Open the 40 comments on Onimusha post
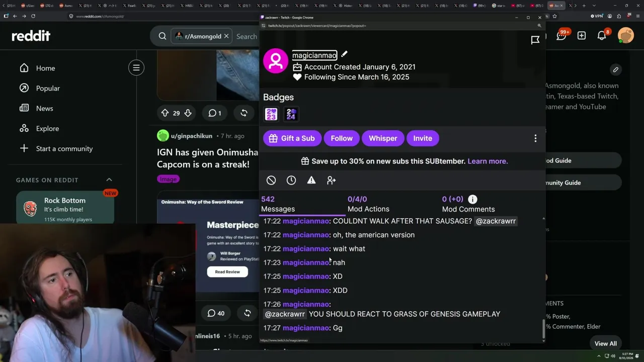Screen dimensions: 644x362 (216, 313)
